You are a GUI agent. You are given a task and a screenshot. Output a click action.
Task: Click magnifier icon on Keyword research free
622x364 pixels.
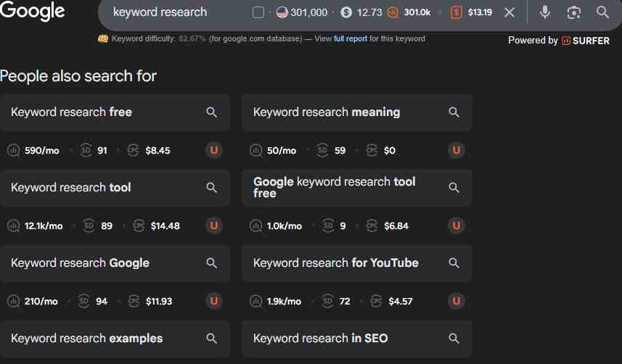coord(212,112)
